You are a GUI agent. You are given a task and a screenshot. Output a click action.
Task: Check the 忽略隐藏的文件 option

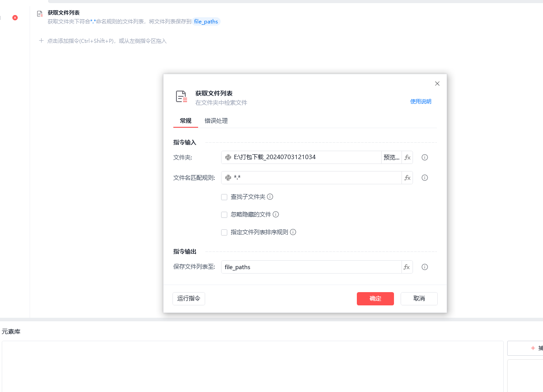click(224, 215)
